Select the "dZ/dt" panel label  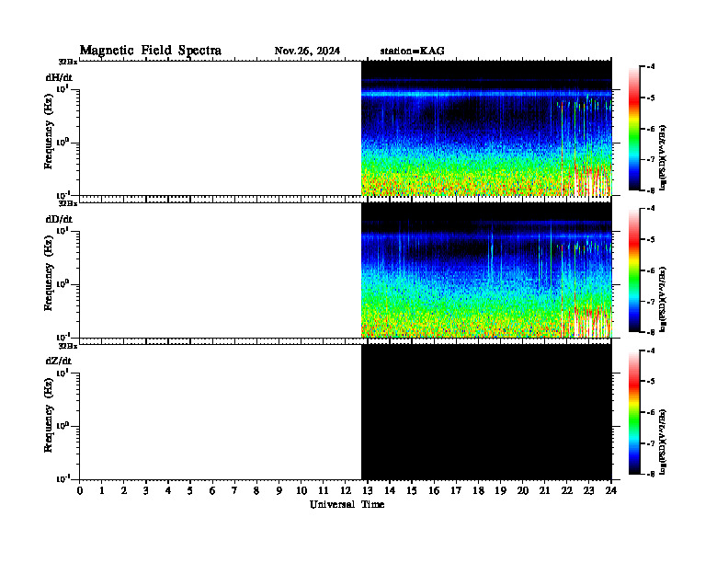59,361
